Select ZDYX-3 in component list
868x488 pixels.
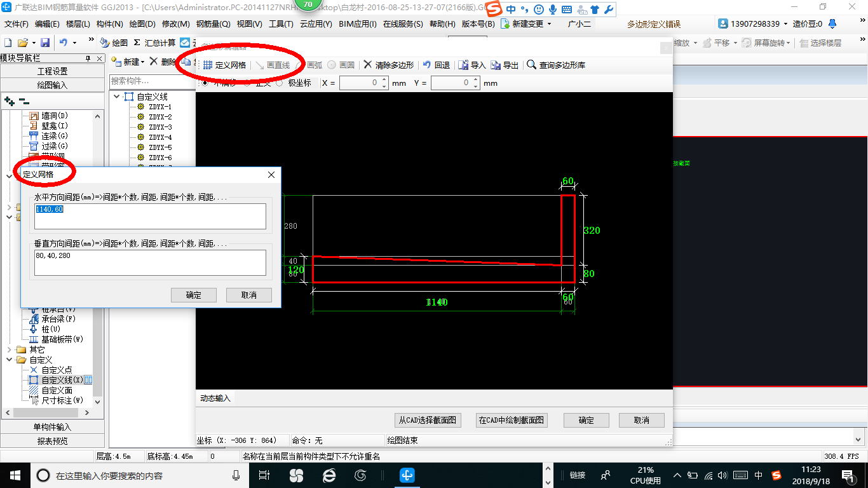(x=160, y=127)
